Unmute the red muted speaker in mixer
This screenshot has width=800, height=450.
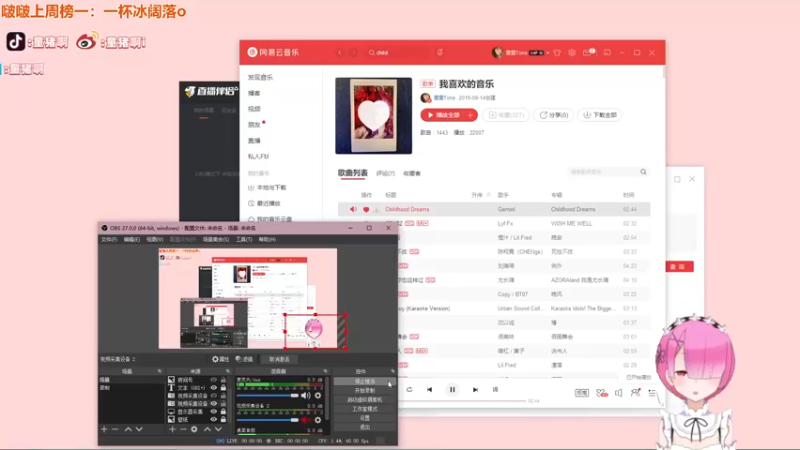click(305, 420)
